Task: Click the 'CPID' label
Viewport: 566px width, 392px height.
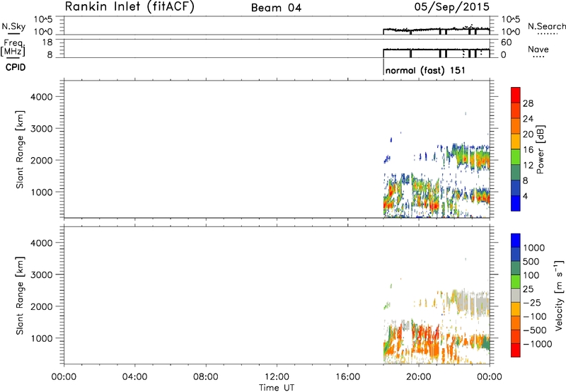Action: coord(15,67)
